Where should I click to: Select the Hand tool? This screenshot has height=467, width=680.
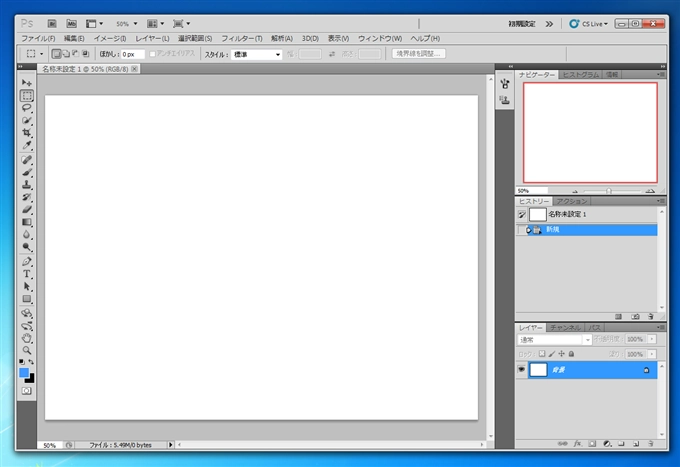click(x=27, y=338)
